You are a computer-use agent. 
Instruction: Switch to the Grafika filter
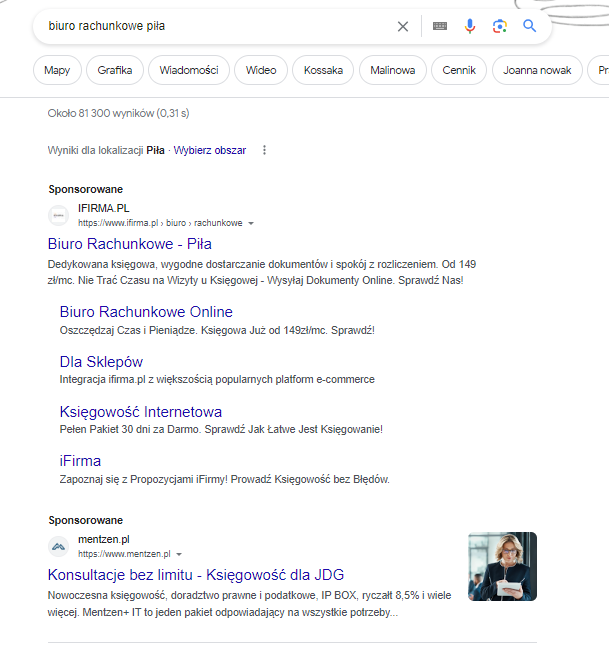pyautogui.click(x=115, y=70)
